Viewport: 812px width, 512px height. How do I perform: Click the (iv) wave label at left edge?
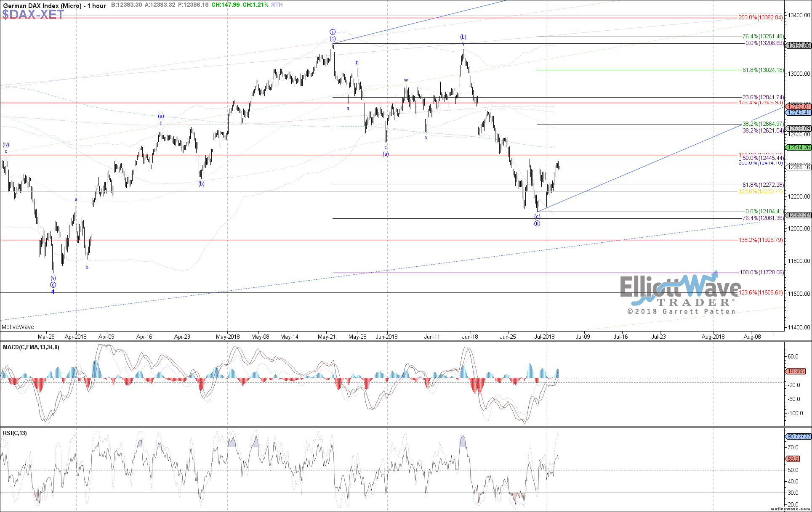point(6,145)
